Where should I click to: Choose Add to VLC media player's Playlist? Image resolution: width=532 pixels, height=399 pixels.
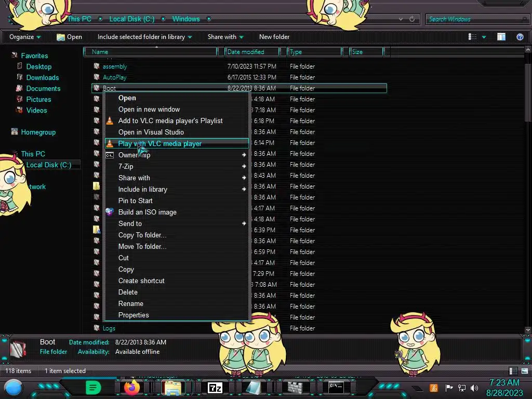(x=177, y=121)
